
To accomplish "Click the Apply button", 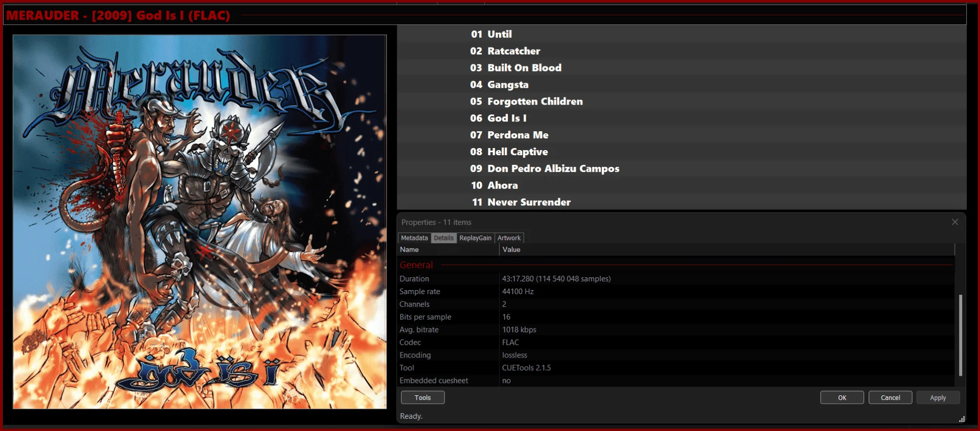I will click(938, 397).
